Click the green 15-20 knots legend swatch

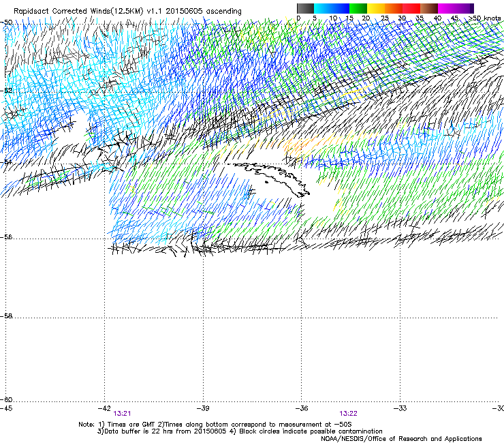click(x=358, y=8)
